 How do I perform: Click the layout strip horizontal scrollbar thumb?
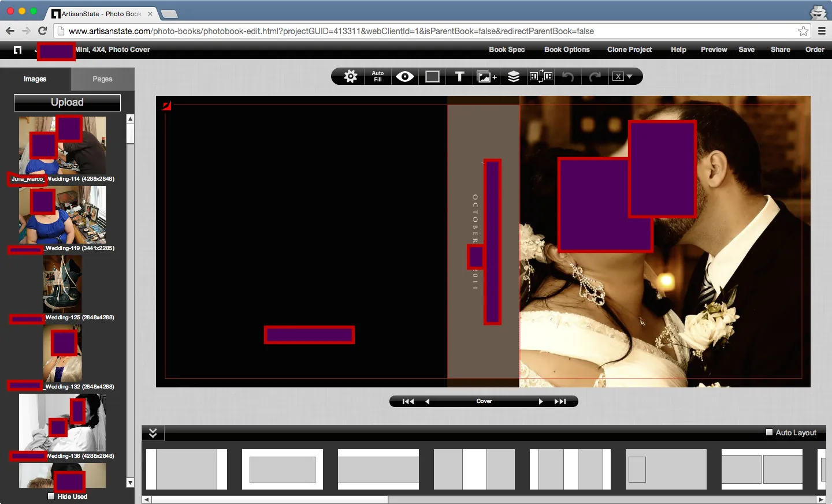point(270,500)
